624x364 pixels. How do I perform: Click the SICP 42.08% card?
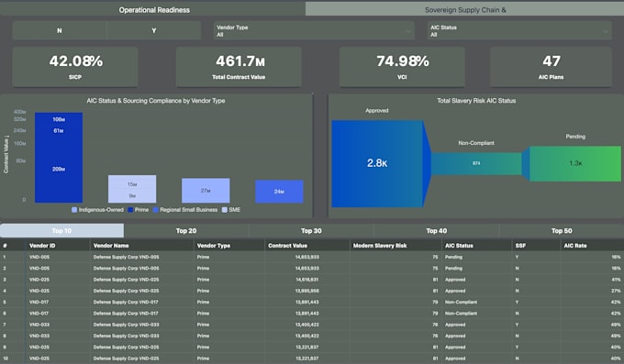pyautogui.click(x=75, y=67)
